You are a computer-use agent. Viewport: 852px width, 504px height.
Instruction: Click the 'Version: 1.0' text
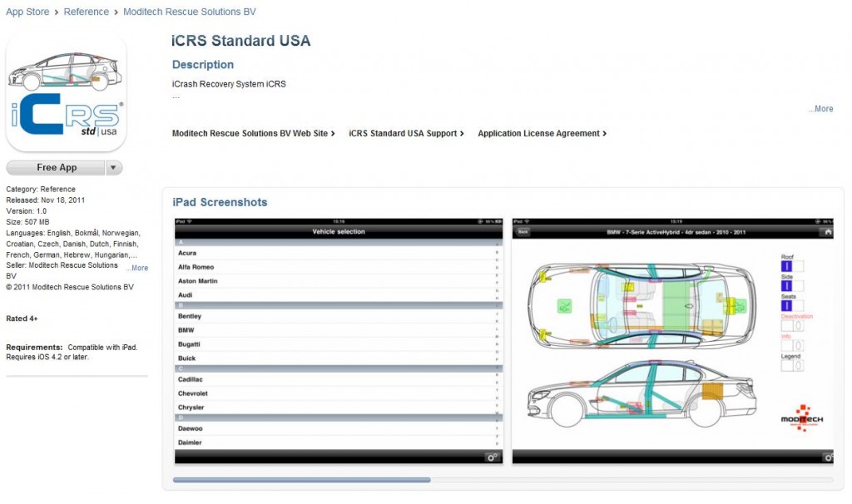click(x=26, y=210)
